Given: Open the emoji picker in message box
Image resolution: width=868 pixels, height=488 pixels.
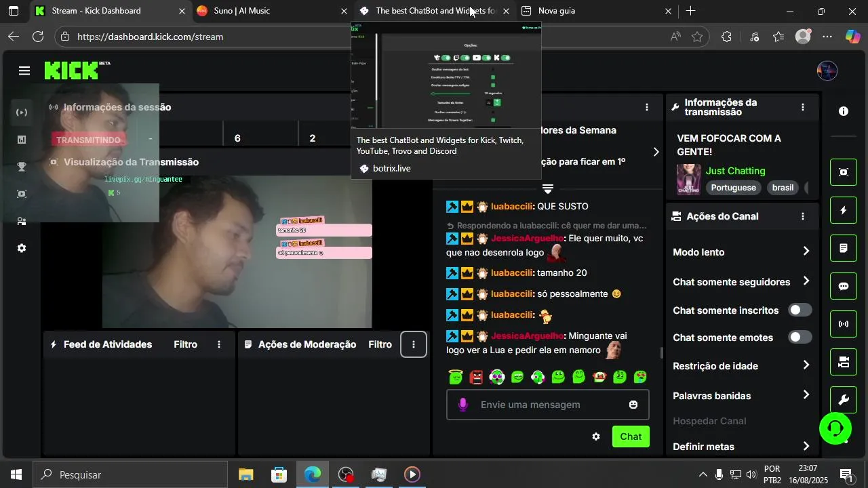Looking at the screenshot, I should point(633,405).
